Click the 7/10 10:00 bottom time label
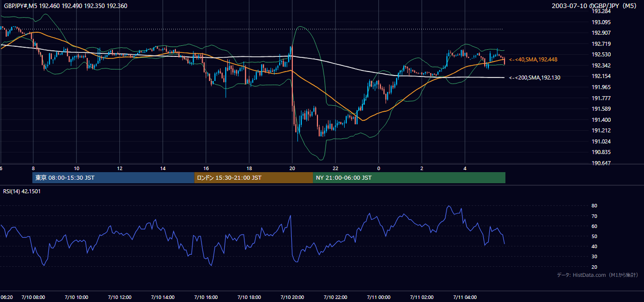The width and height of the screenshot is (644, 302). [x=77, y=297]
